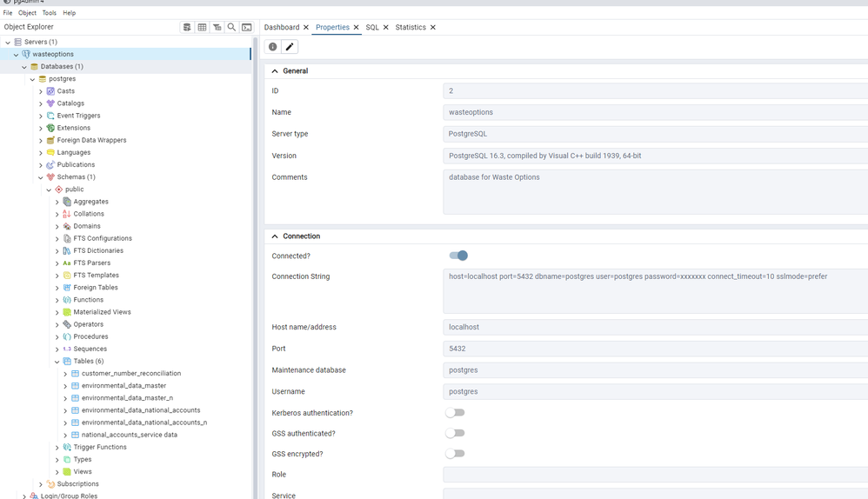Screen dimensions: 868x499
Task: Click the Sequences node icon
Action: pyautogui.click(x=67, y=349)
